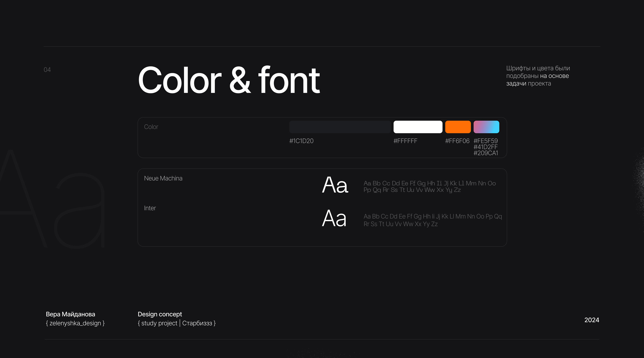
Task: Click the Inter Aa sample glyphs
Action: point(334,219)
